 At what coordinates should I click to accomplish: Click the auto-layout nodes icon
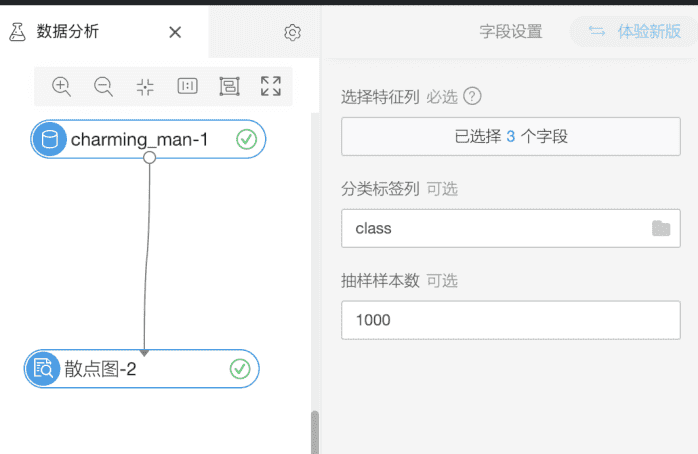click(229, 87)
